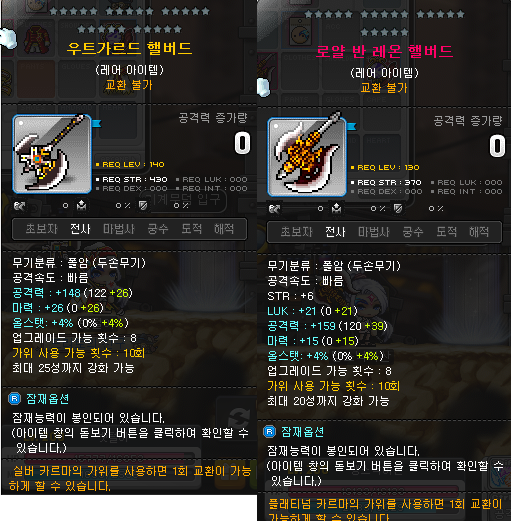Image resolution: width=511 pixels, height=521 pixels.
Task: Click the glove icon under the Royal weapon image
Action: (x=274, y=209)
